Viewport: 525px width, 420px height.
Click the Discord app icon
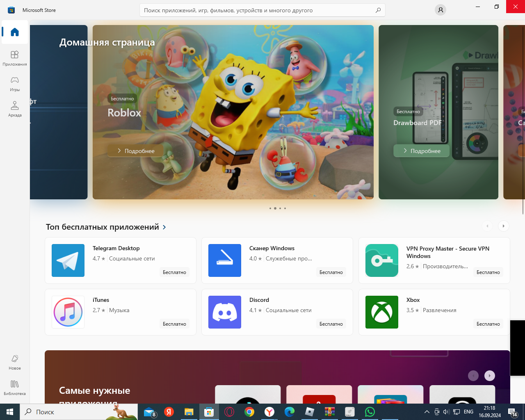225,312
